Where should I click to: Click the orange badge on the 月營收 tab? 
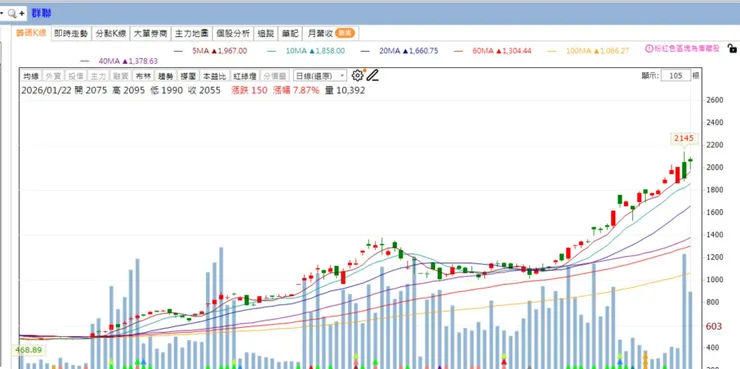(345, 33)
